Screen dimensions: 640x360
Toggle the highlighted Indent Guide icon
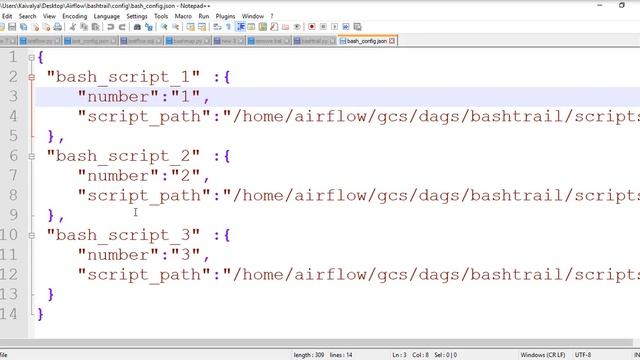(241, 27)
